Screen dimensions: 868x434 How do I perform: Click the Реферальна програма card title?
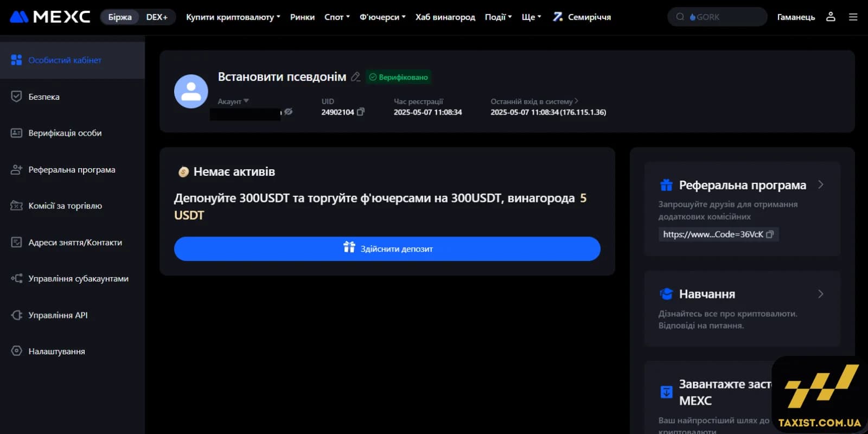(742, 185)
